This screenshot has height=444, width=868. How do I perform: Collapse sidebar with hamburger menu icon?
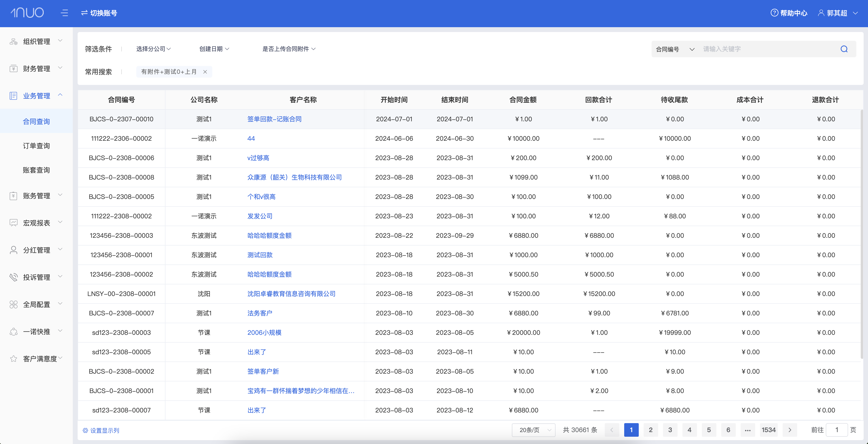click(64, 13)
